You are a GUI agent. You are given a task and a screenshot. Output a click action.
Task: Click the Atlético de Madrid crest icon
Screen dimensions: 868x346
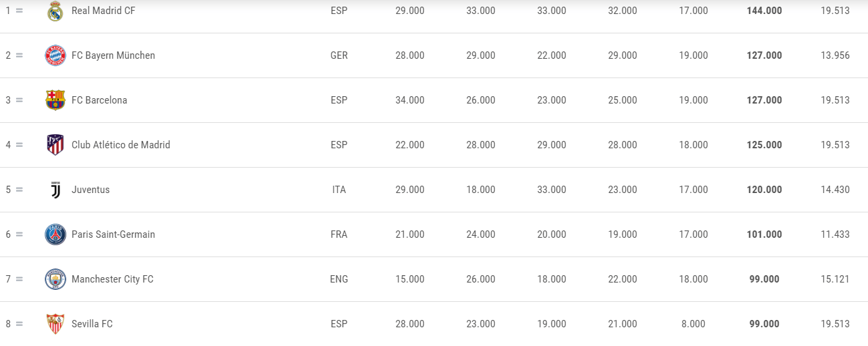pyautogui.click(x=55, y=145)
